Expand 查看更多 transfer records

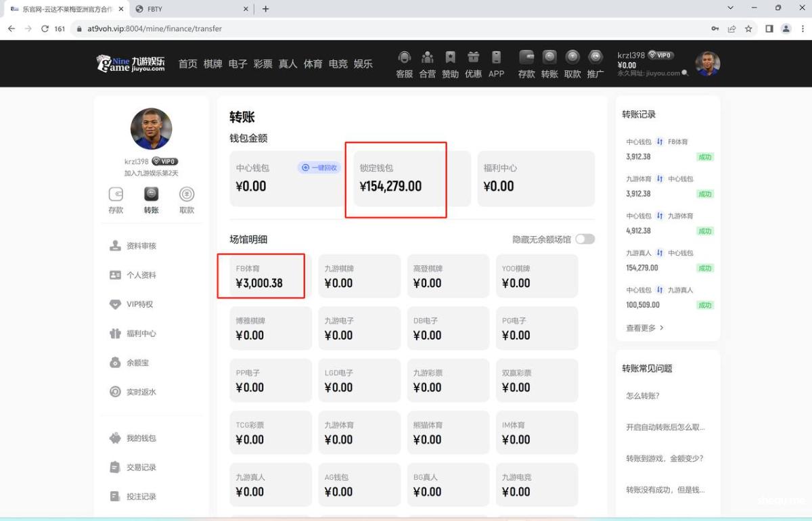(644, 328)
